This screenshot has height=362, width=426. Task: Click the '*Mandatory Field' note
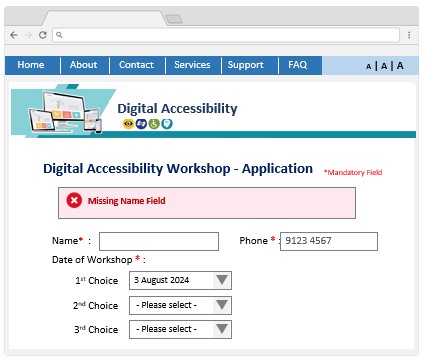[x=353, y=172]
